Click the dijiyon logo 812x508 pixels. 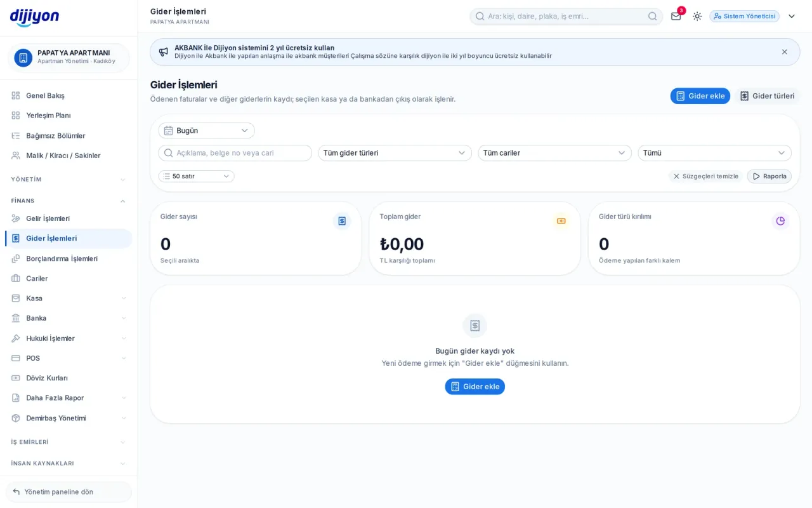click(34, 17)
